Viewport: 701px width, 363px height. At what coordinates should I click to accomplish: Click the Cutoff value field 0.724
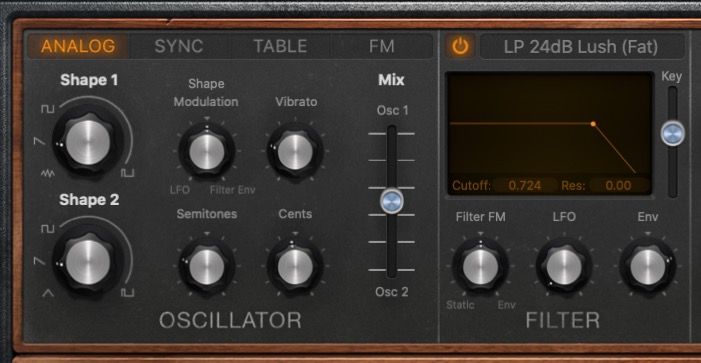click(x=525, y=186)
